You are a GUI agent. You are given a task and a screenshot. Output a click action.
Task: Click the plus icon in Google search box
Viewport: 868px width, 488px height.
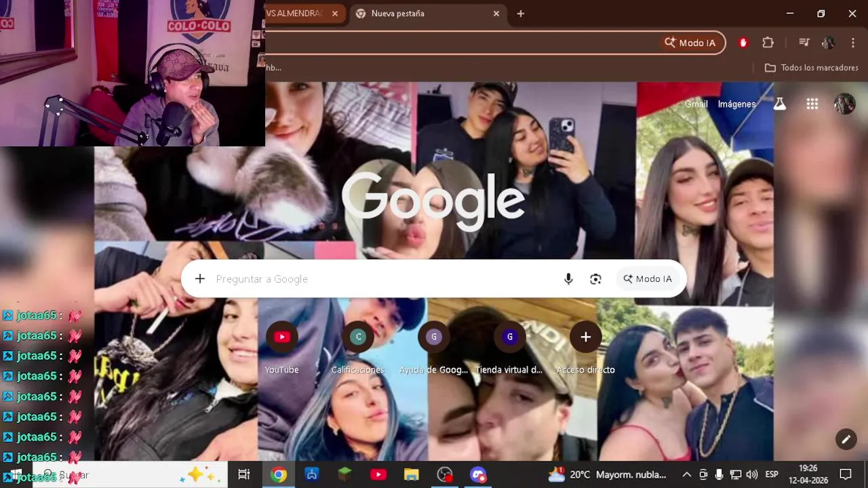[200, 279]
